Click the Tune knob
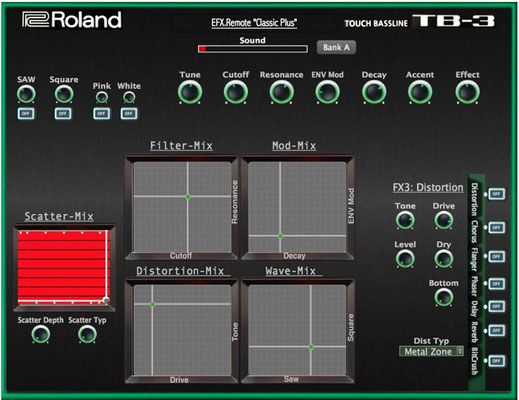Screen dimensions: 519x400 coord(190,92)
